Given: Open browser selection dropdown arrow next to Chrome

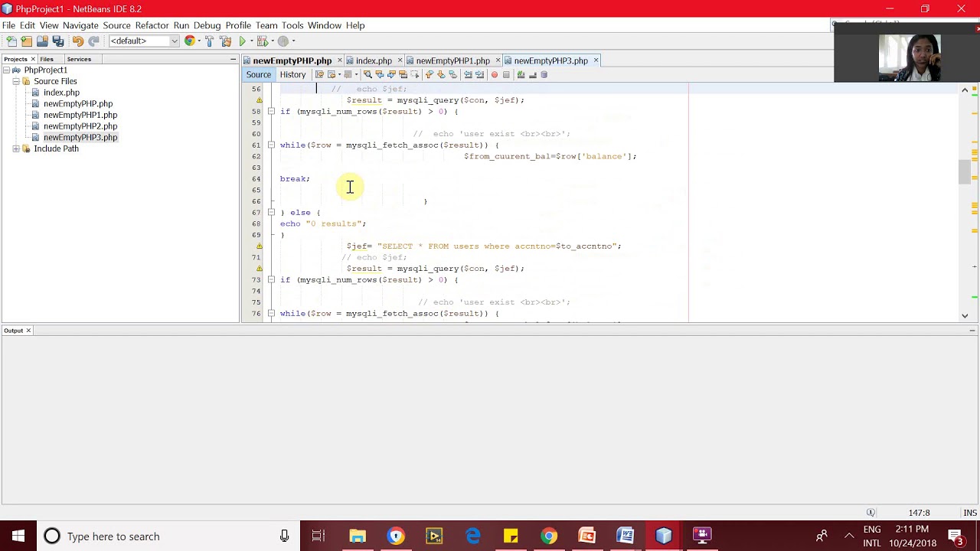Looking at the screenshot, I should point(199,41).
